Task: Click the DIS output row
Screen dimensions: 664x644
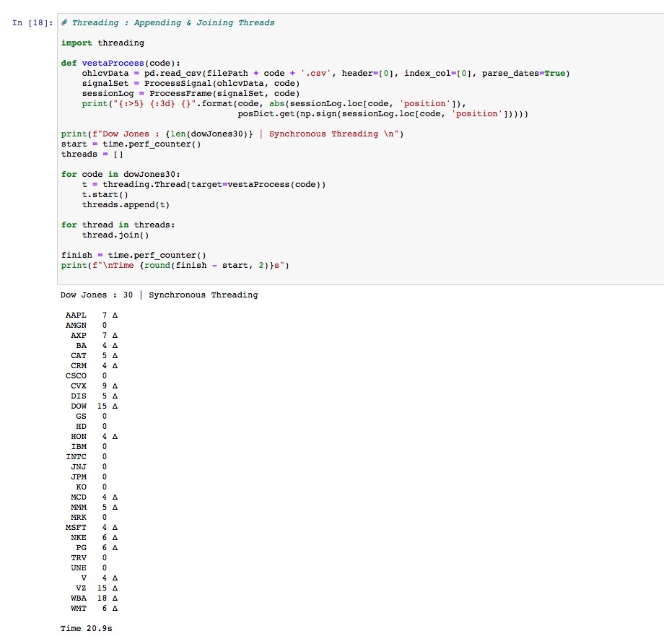Action: [x=94, y=396]
